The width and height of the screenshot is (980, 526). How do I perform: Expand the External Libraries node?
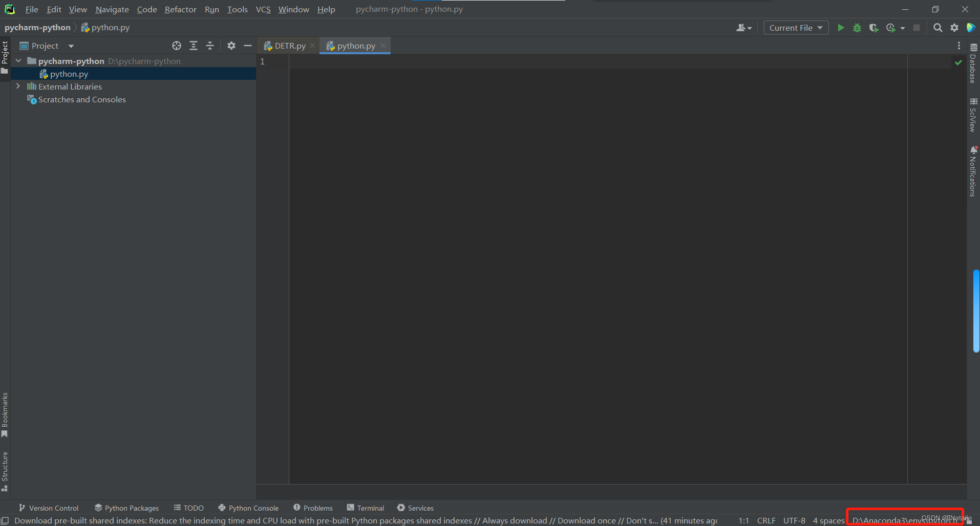[x=18, y=86]
